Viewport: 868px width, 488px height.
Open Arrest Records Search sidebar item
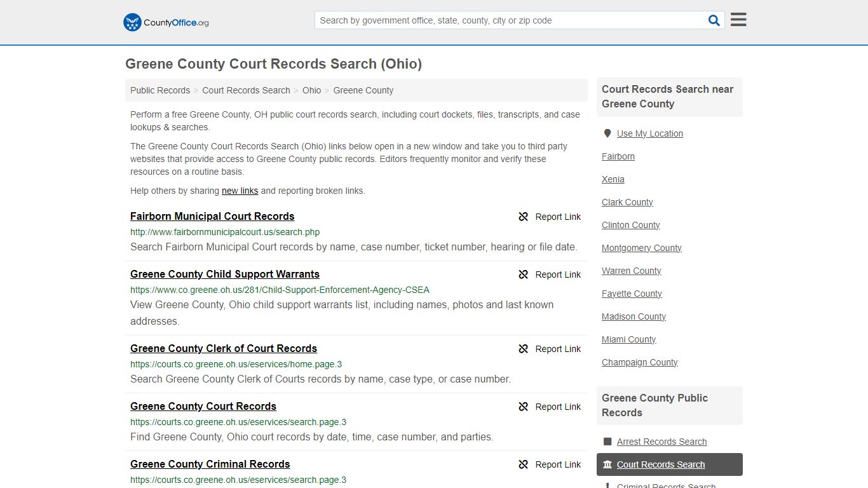point(661,442)
